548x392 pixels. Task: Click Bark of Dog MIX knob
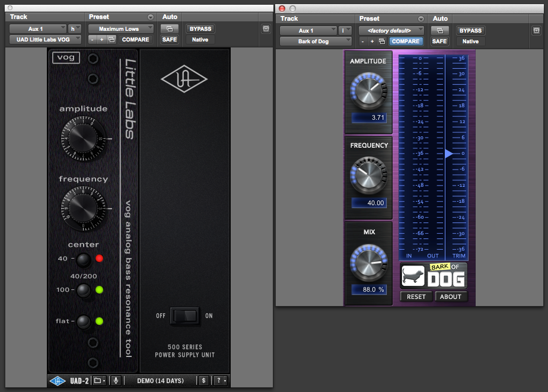click(x=368, y=263)
